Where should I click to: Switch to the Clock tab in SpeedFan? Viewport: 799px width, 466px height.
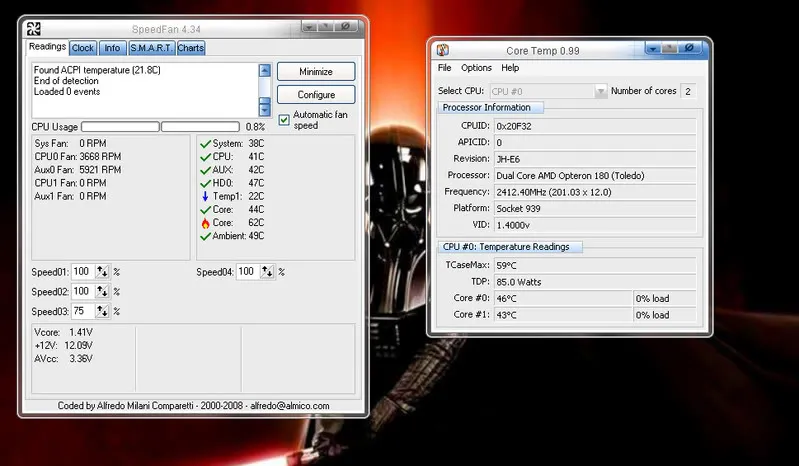pyautogui.click(x=83, y=48)
